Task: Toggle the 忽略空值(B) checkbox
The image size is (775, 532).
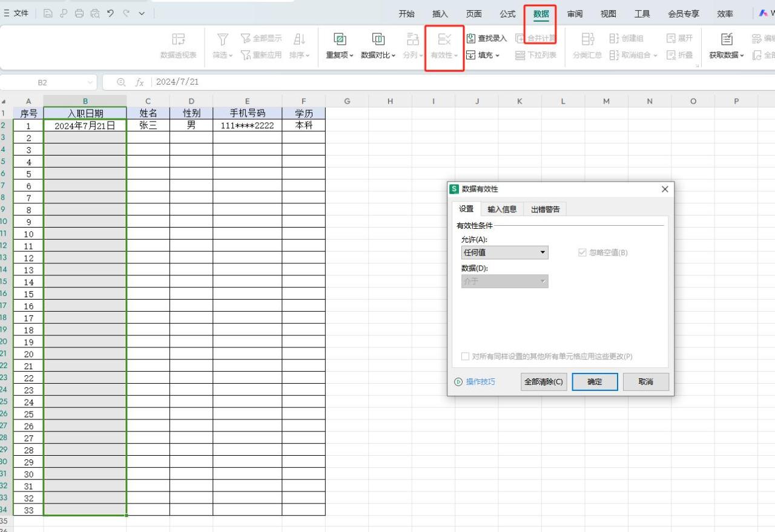Action: (x=582, y=252)
